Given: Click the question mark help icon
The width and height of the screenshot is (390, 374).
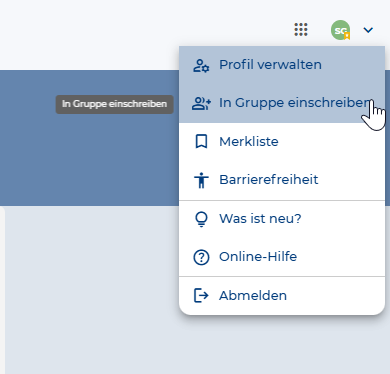Looking at the screenshot, I should (201, 257).
